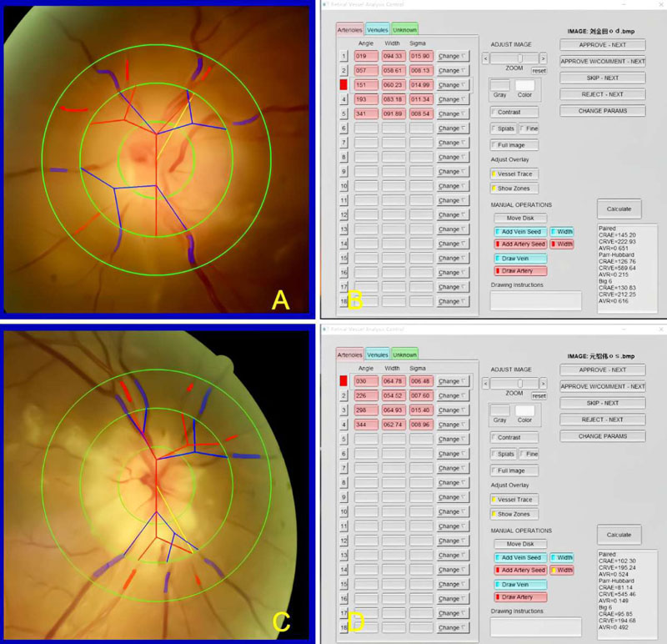Click Add Vein Seed in panel D
667x644 pixels.
click(x=520, y=557)
